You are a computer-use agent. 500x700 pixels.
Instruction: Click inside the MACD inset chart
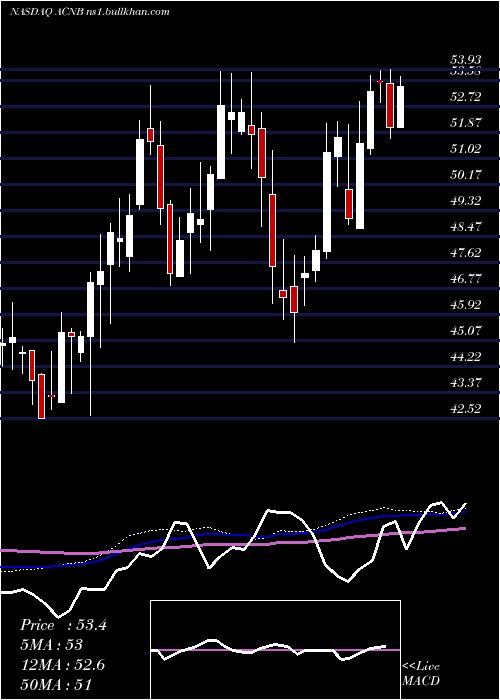(275, 650)
